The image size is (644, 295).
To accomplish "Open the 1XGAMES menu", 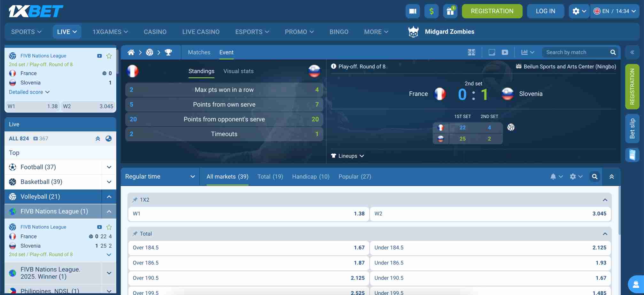I will (x=110, y=32).
